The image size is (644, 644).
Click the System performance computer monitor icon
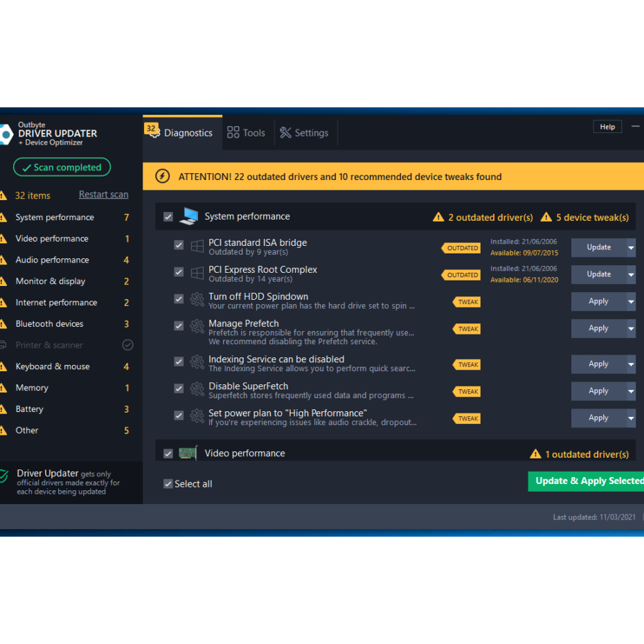click(x=188, y=217)
